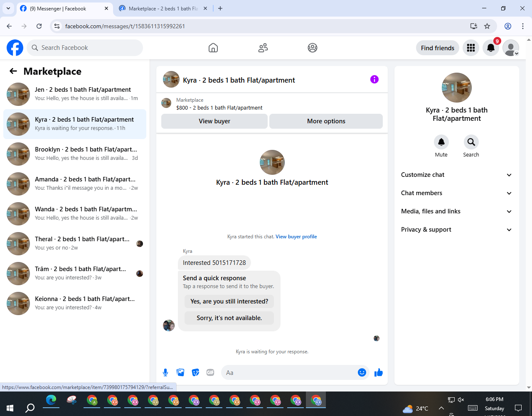The image size is (532, 416).
Task: Open the Chrome tab search dropdown
Action: coord(8,8)
